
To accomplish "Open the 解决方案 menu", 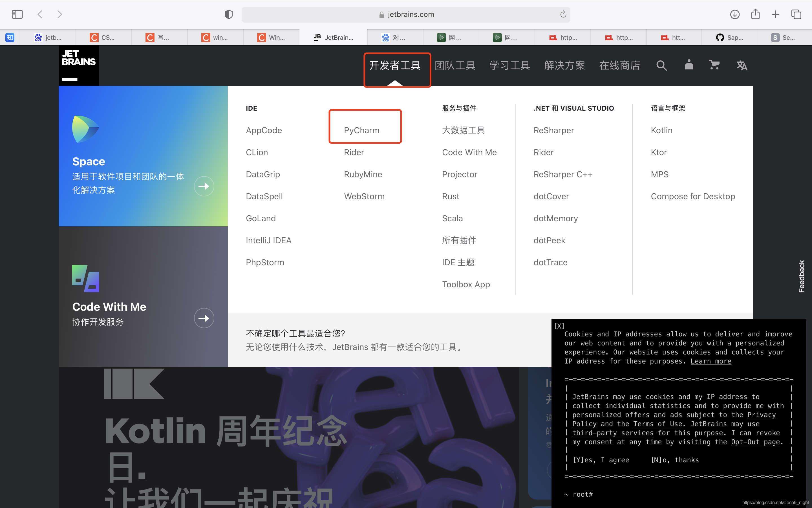I will [x=565, y=65].
